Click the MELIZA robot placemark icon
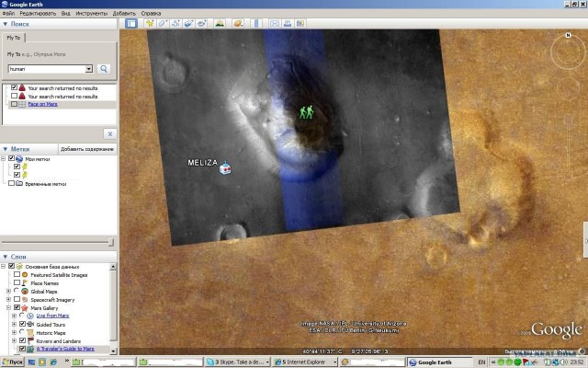Viewport: 588px width, 368px height. click(225, 167)
